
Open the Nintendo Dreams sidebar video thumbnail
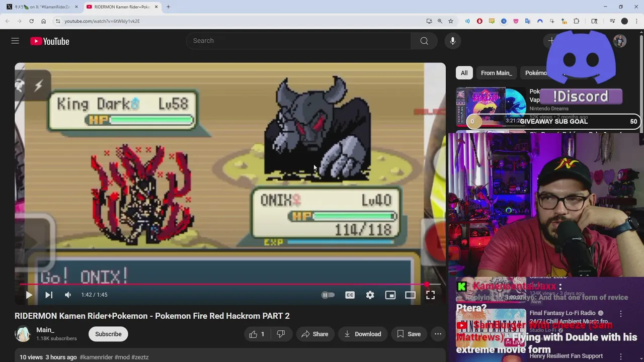click(x=491, y=107)
